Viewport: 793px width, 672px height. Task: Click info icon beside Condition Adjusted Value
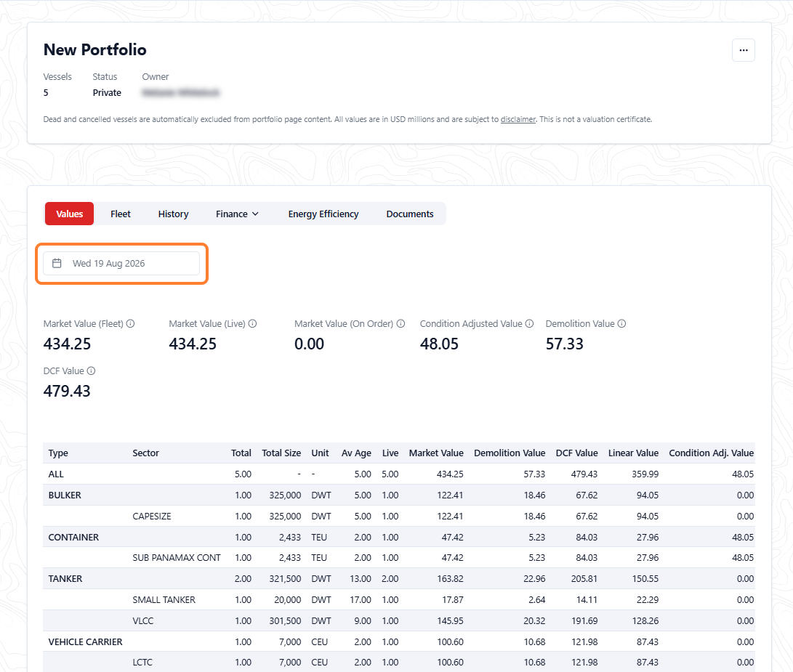point(529,323)
